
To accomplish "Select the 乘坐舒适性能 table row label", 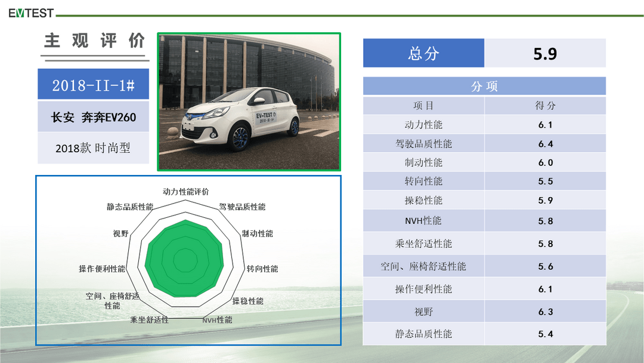I will point(423,244).
